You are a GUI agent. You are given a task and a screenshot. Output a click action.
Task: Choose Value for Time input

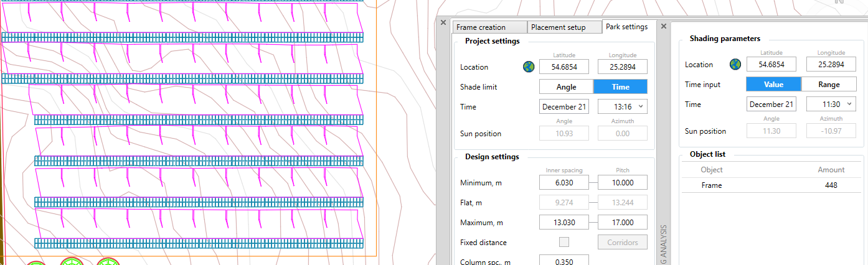(x=773, y=85)
